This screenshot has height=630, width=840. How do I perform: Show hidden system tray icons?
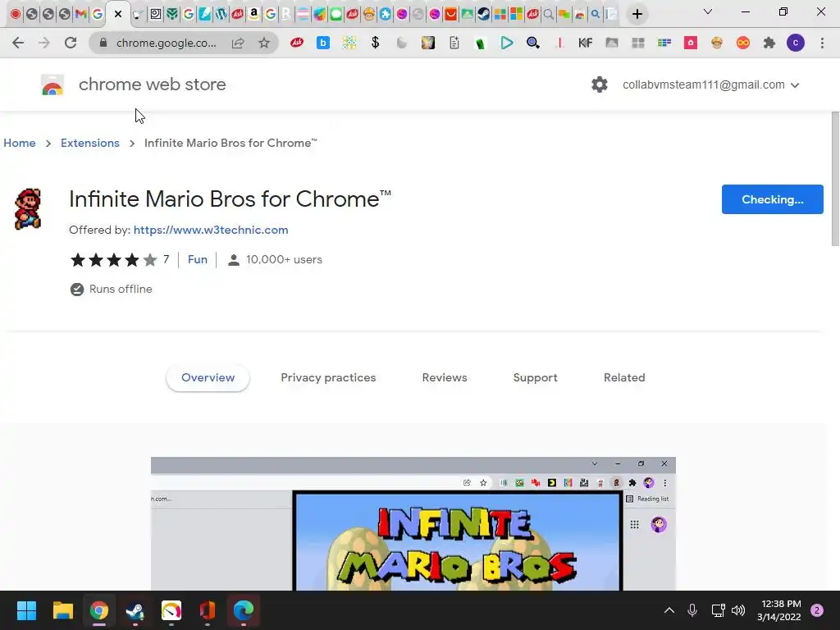pyautogui.click(x=669, y=610)
